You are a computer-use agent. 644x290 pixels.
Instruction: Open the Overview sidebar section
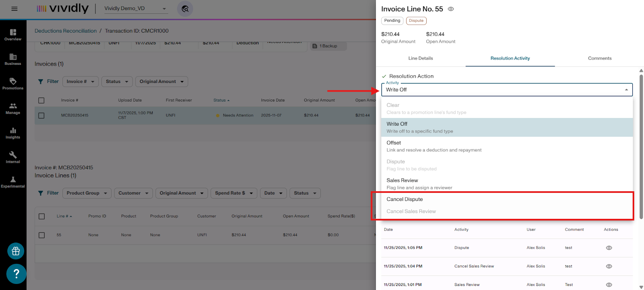[x=13, y=35]
